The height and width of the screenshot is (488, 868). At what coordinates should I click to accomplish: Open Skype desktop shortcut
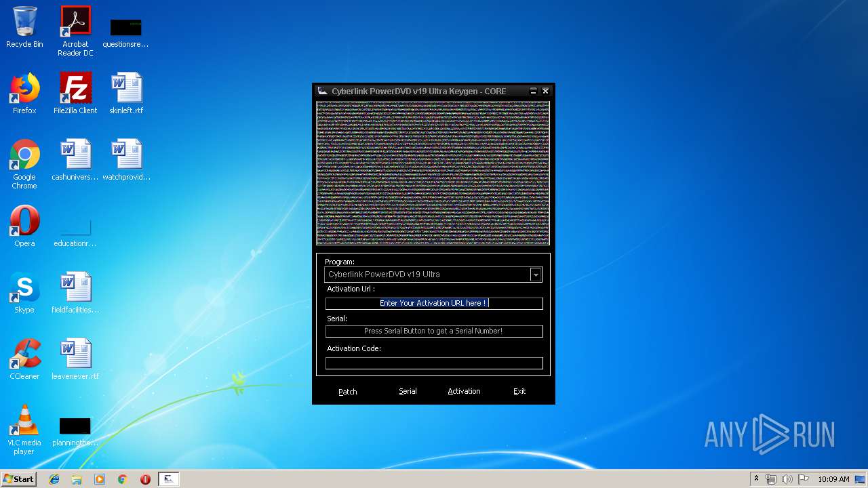24,293
